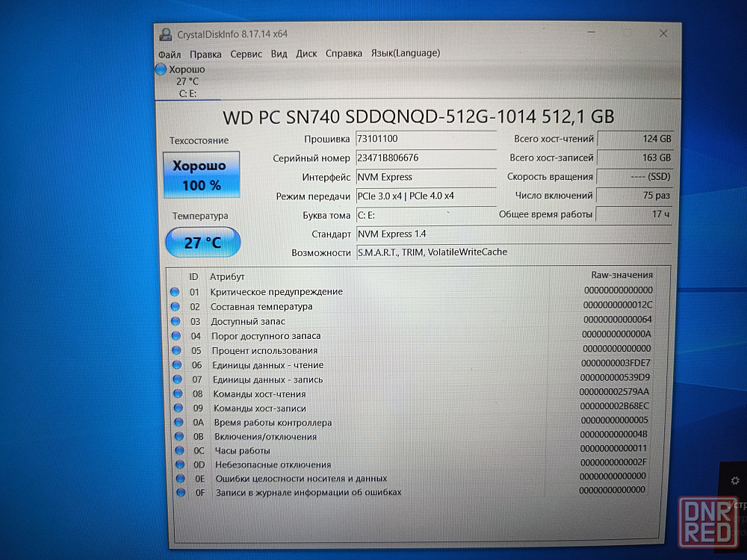747x560 pixels.
Task: Click the status orb for Составная температура row
Action: [x=175, y=307]
